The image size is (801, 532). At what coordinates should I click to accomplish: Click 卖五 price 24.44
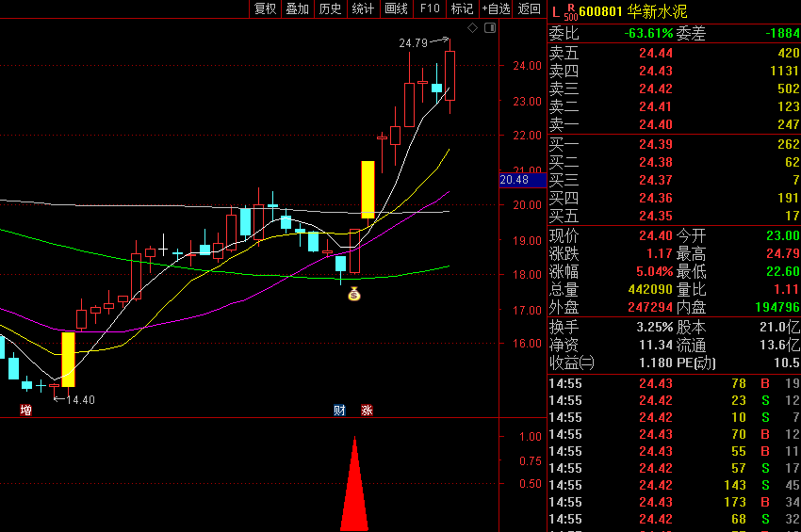click(x=656, y=53)
